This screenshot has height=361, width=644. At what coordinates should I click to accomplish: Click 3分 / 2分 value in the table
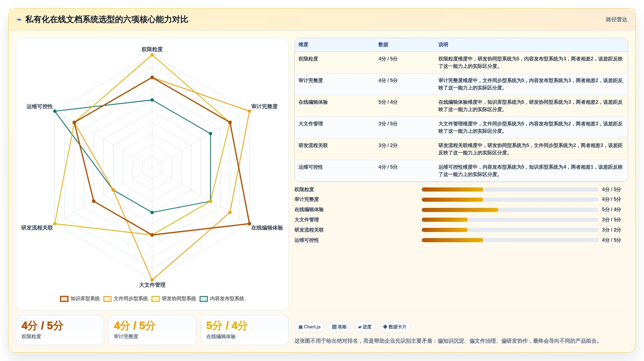point(388,145)
